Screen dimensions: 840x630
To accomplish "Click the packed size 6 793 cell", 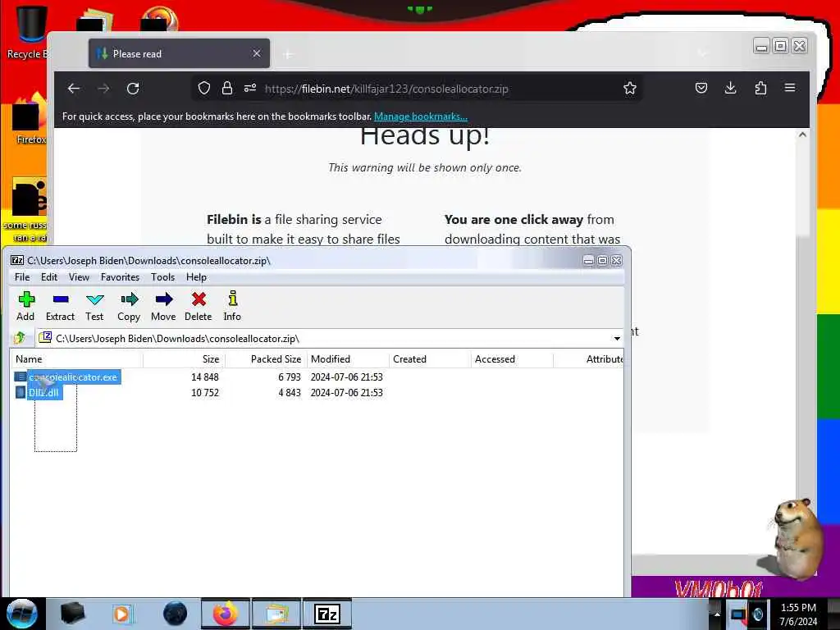I will coord(290,377).
